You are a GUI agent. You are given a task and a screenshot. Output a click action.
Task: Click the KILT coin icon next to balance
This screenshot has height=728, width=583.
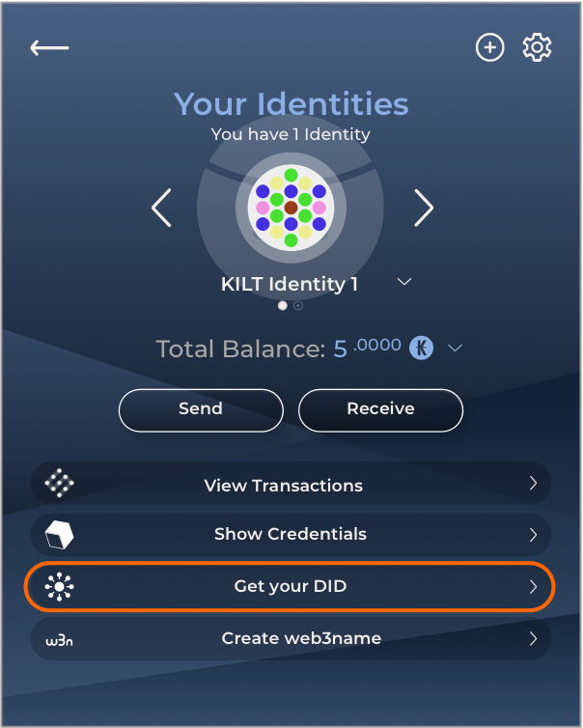421,348
